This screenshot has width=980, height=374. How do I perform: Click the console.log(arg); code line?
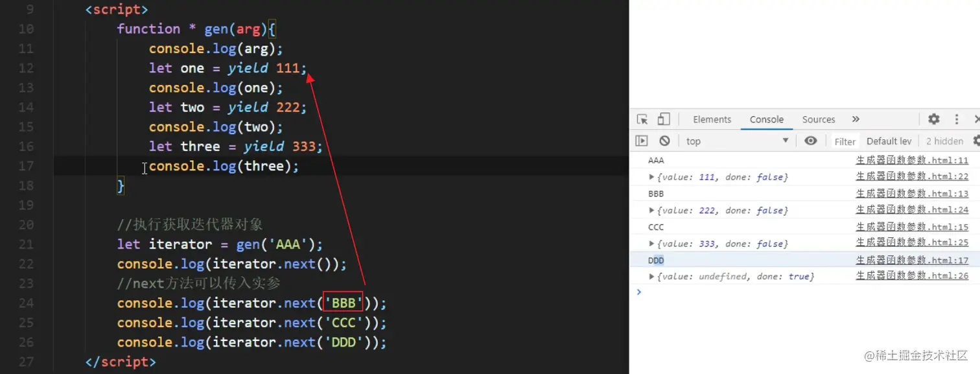[216, 49]
